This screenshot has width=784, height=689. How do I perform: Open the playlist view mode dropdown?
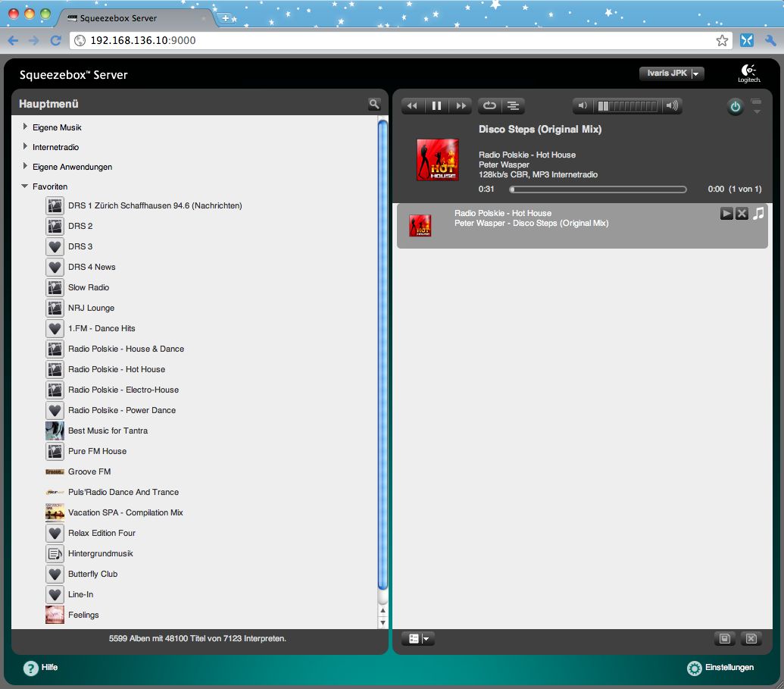click(418, 638)
